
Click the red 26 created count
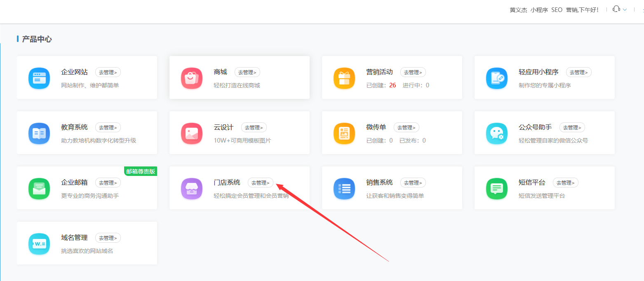coord(393,85)
